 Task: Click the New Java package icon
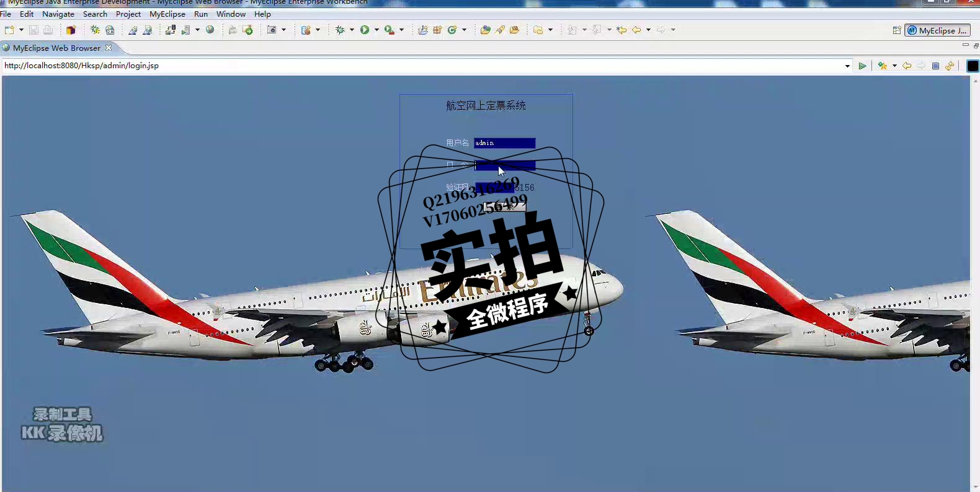coord(437,30)
